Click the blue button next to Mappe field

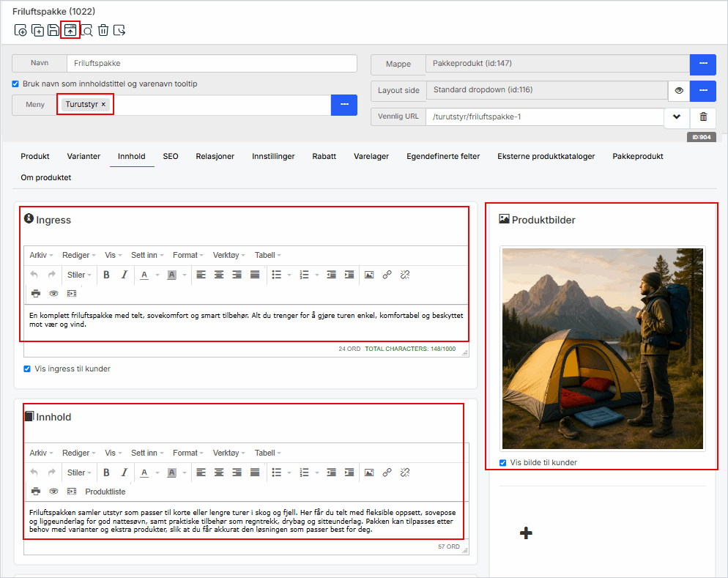(702, 64)
